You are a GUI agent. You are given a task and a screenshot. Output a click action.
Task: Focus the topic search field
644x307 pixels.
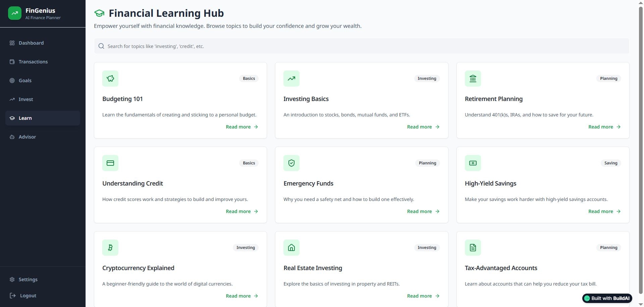click(x=362, y=46)
